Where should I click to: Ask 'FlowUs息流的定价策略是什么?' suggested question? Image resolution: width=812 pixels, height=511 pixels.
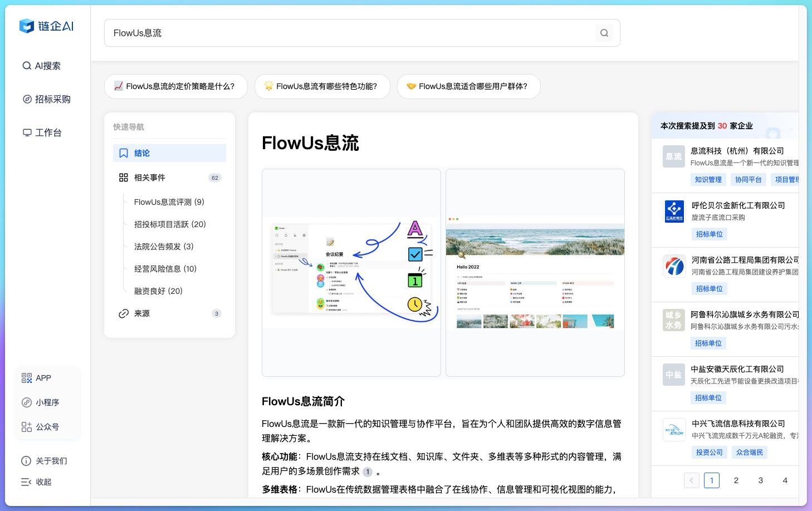[176, 86]
